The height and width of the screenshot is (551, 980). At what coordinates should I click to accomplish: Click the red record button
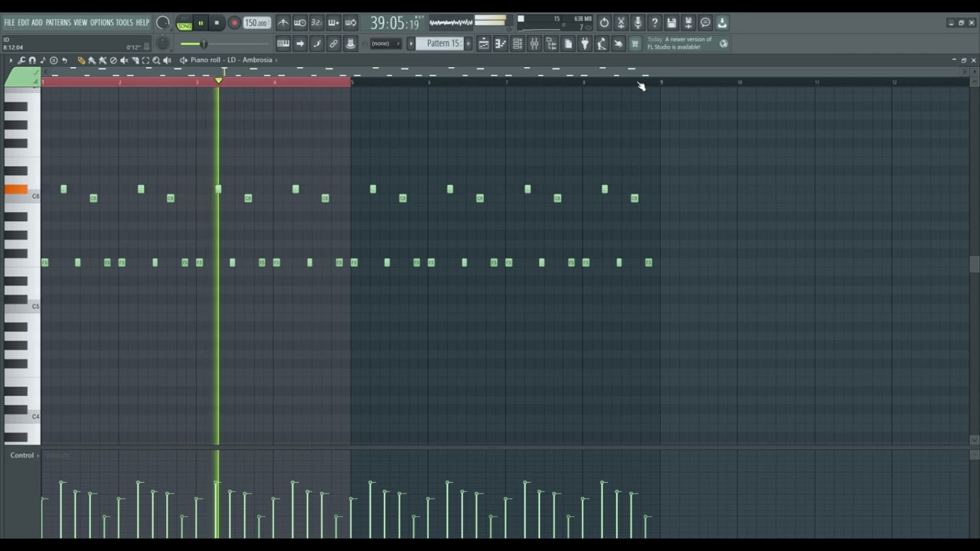click(x=234, y=23)
